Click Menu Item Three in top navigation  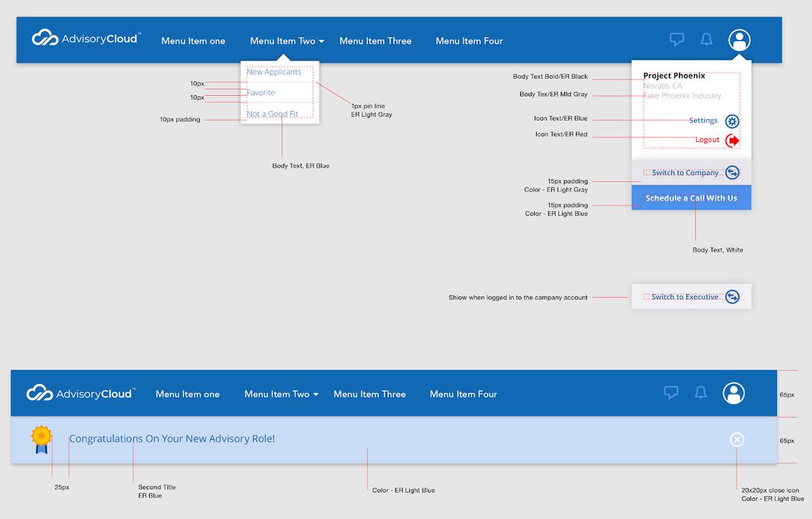[375, 40]
